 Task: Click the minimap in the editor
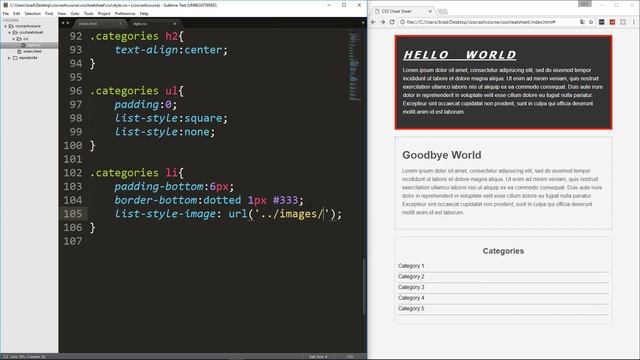355,67
